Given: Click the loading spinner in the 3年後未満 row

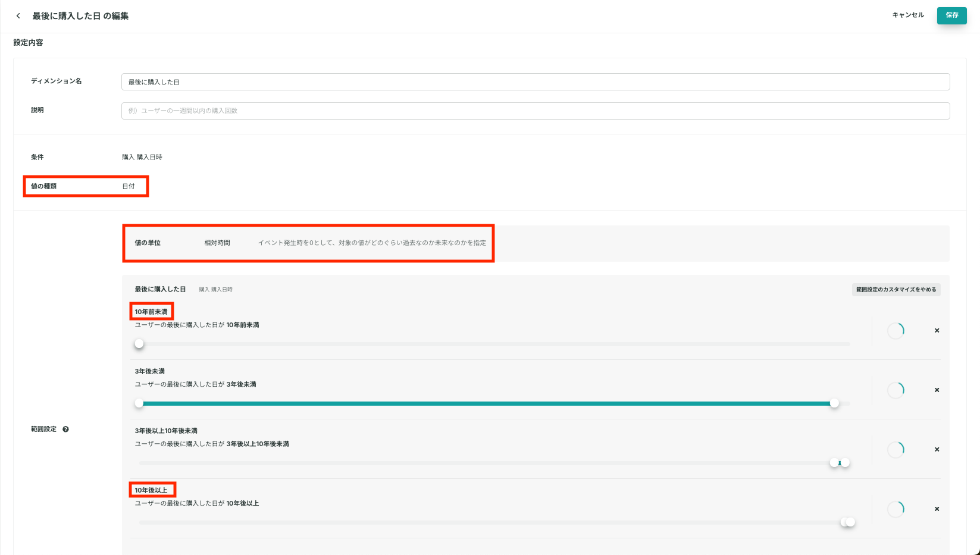Looking at the screenshot, I should (896, 390).
